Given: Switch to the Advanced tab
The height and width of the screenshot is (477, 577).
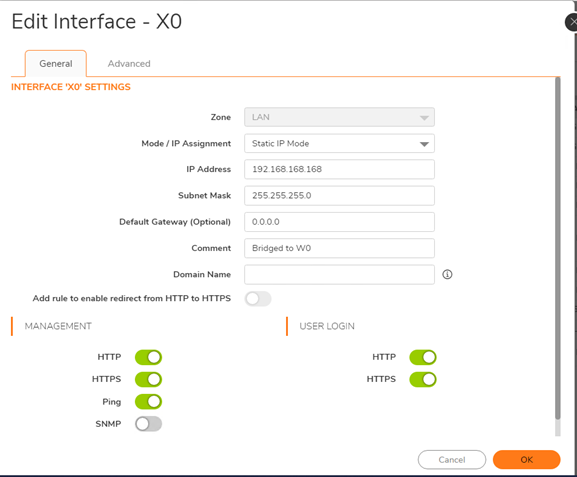Looking at the screenshot, I should [129, 64].
